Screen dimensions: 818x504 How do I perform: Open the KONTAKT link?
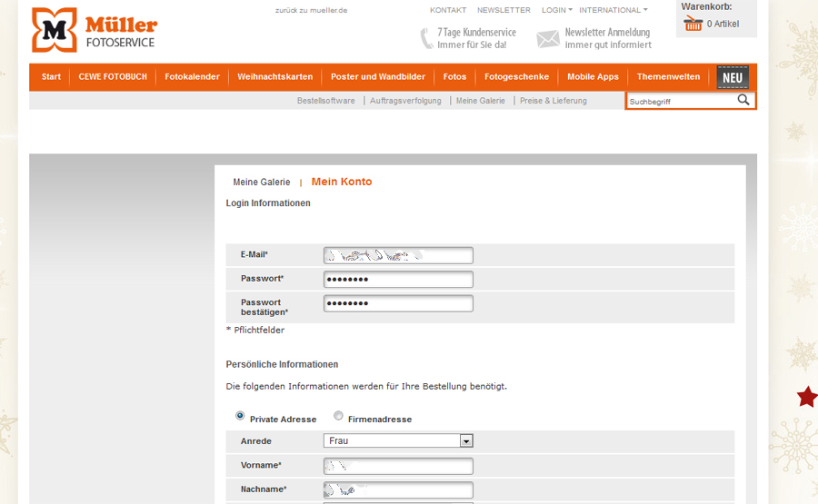coord(448,10)
